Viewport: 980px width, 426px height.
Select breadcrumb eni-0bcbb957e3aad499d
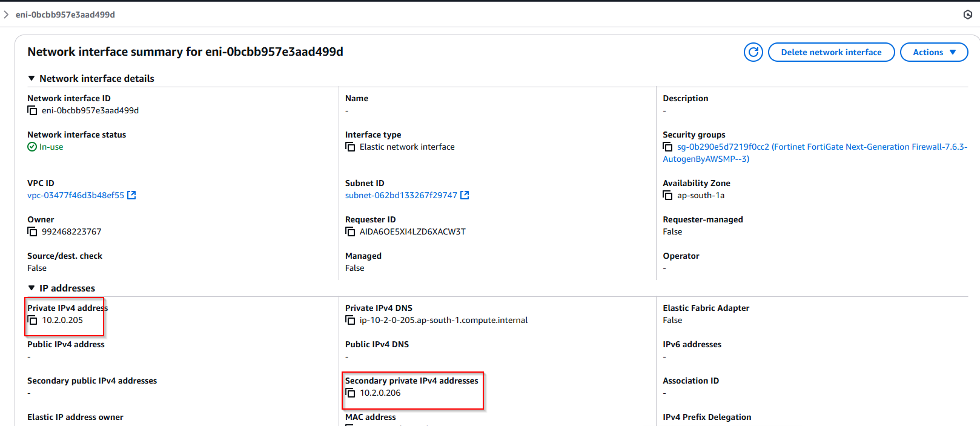coord(65,15)
